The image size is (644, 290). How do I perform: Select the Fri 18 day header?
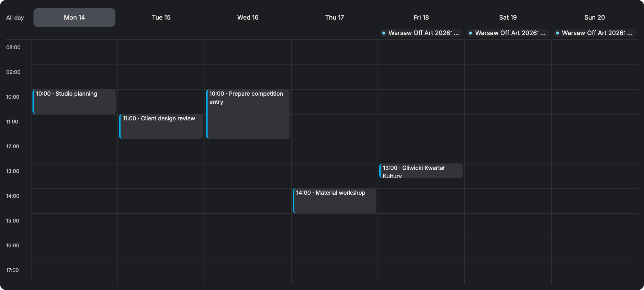(x=421, y=18)
